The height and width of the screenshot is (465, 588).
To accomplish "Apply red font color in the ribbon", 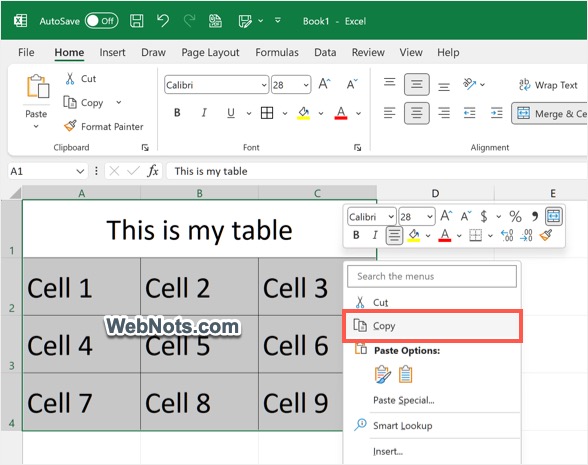I will 340,112.
